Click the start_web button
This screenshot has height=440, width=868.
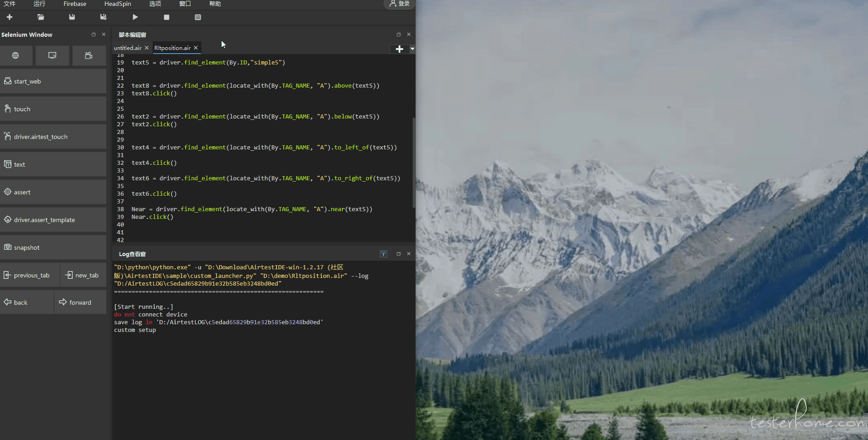click(x=53, y=81)
